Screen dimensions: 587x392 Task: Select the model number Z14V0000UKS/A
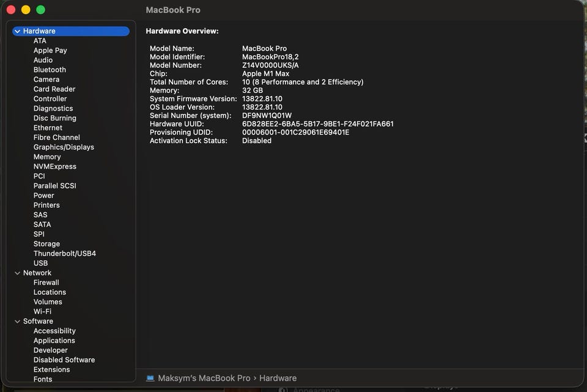(x=270, y=65)
